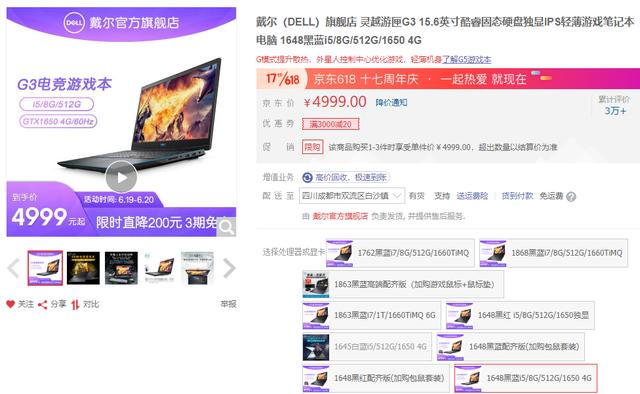The image size is (640, 394).
Task: Click the 货到付款 cash on delivery link
Action: pos(517,196)
